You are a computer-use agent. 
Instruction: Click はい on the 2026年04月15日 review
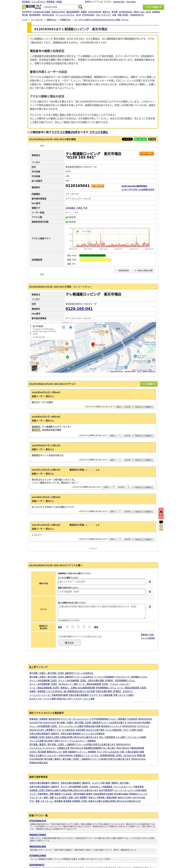point(118,407)
